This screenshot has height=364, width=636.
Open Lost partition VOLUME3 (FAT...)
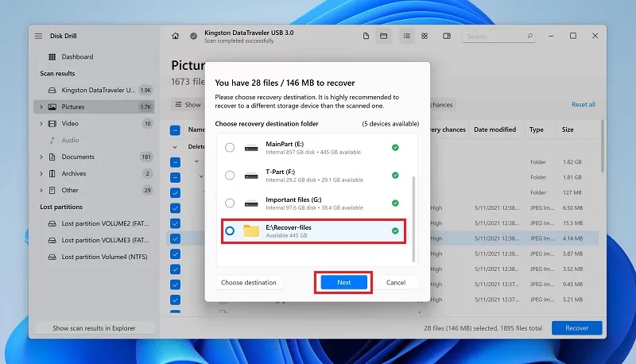pos(94,240)
